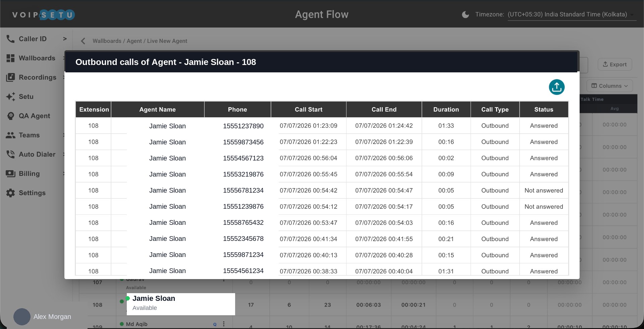Click the teal export upload icon in dialog

point(557,87)
